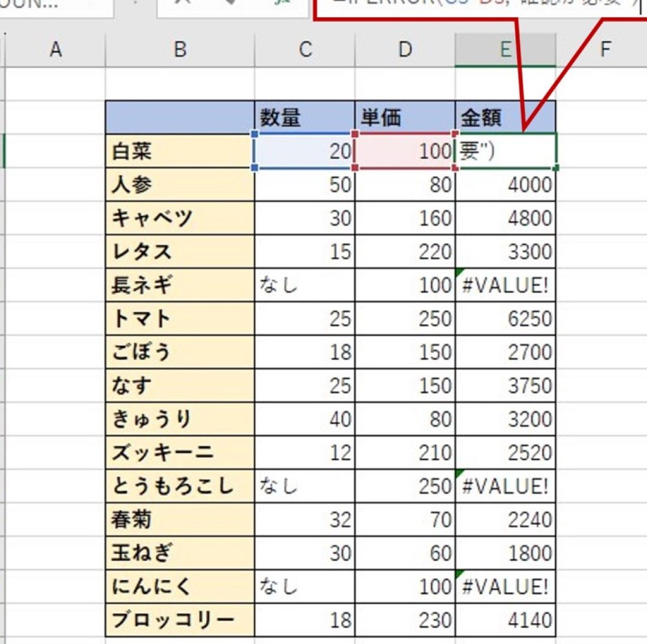Viewport: 647px width, 644px height.
Task: Click the 数量 header cell
Action: [x=304, y=117]
